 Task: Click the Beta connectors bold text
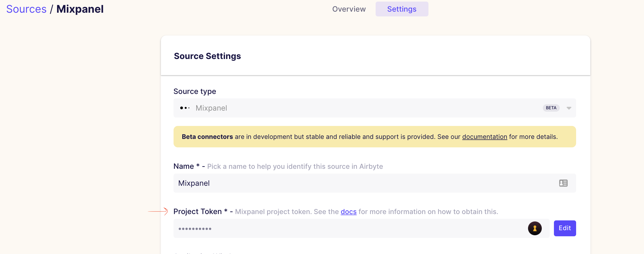point(207,137)
